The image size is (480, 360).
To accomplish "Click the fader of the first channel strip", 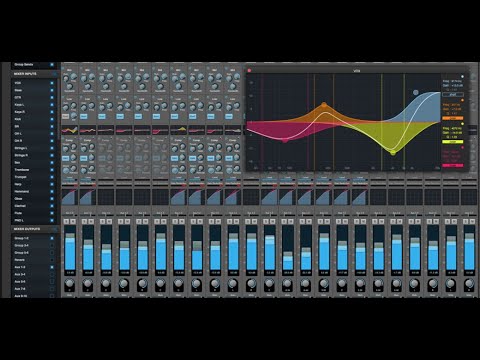I will point(70,248).
